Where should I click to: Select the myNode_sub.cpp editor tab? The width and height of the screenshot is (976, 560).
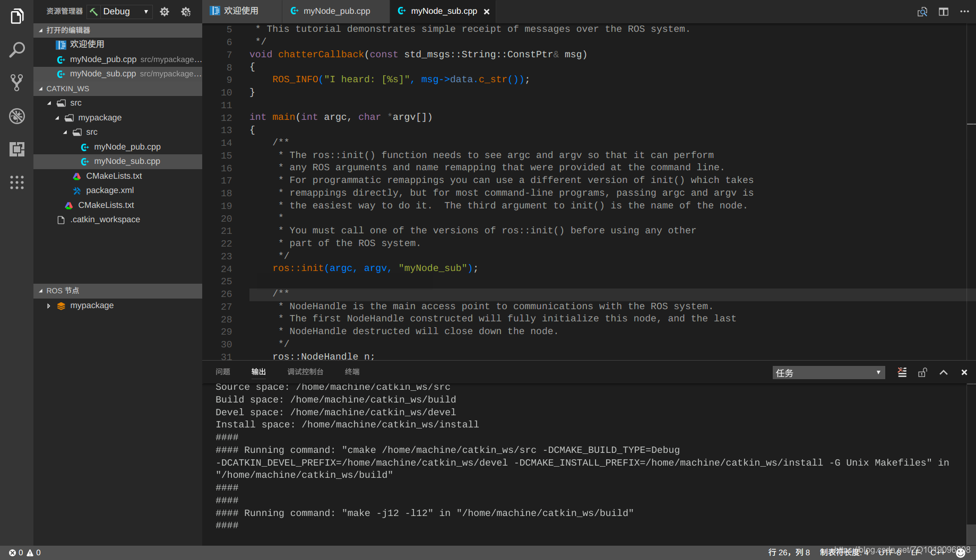[x=444, y=11]
